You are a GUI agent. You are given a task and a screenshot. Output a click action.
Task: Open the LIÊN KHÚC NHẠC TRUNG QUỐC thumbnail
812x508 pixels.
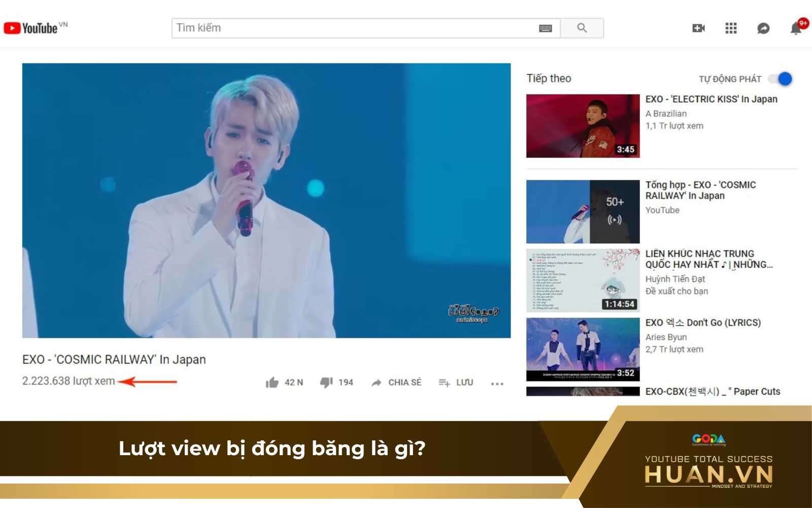583,280
